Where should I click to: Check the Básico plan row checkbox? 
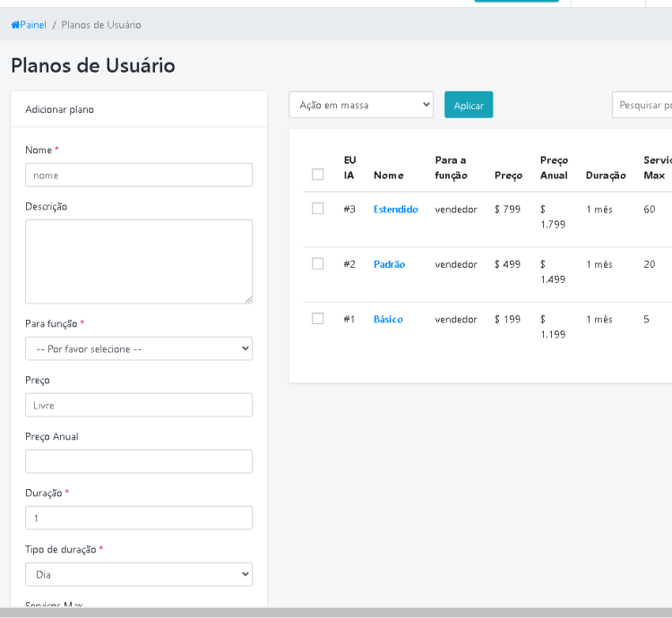click(x=317, y=319)
